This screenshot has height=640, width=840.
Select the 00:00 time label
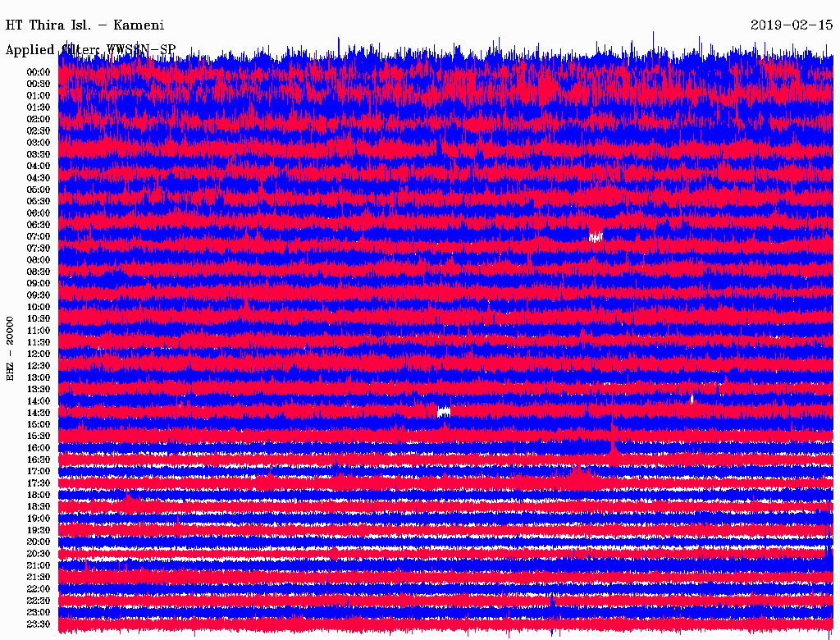(38, 71)
